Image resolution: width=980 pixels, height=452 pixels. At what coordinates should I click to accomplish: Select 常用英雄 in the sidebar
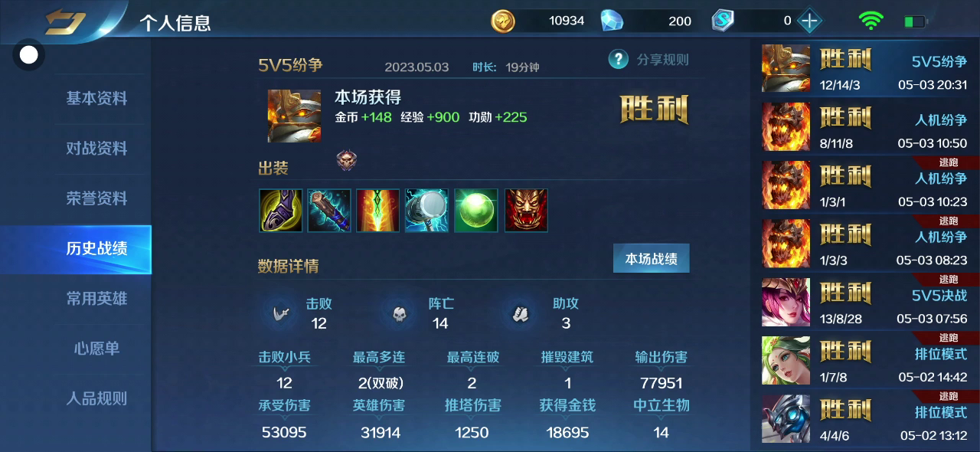(x=96, y=298)
